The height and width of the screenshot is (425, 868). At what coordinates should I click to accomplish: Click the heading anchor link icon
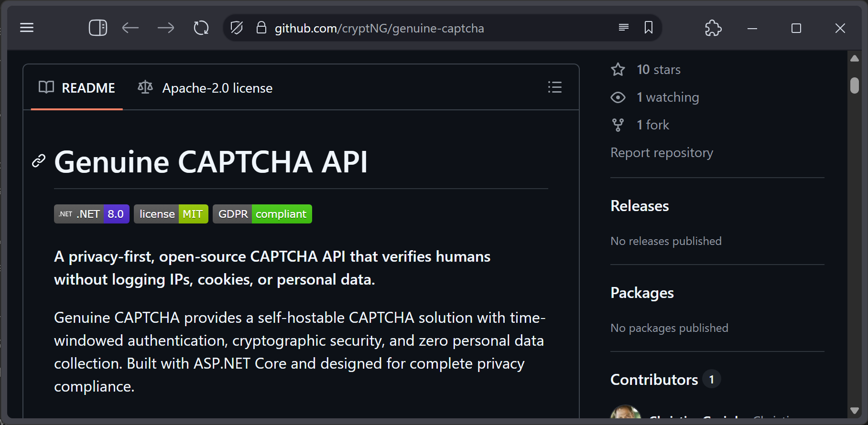pyautogui.click(x=39, y=161)
